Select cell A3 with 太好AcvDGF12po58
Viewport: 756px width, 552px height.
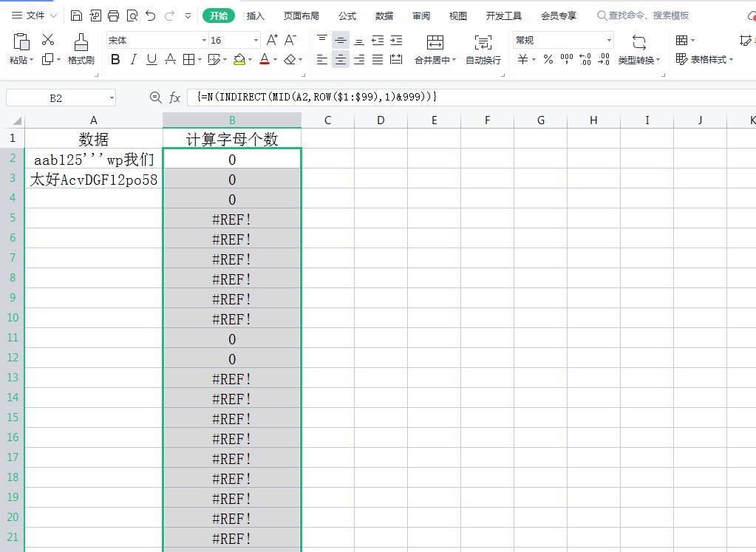point(94,180)
